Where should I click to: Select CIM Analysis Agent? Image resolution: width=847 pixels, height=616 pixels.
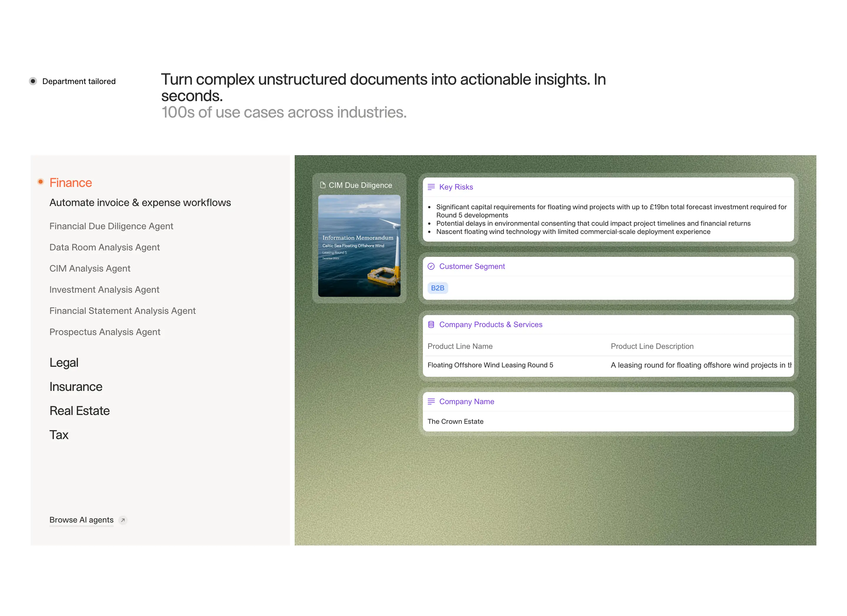(90, 269)
